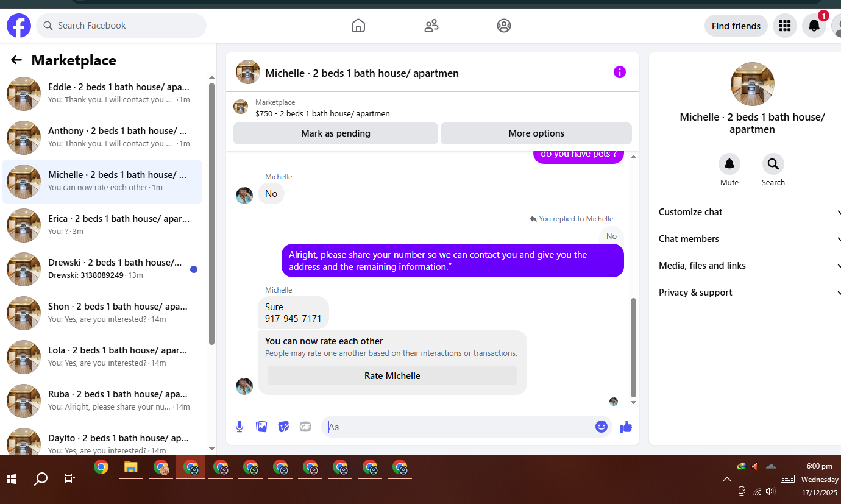Open File Explorer from taskbar

[131, 467]
